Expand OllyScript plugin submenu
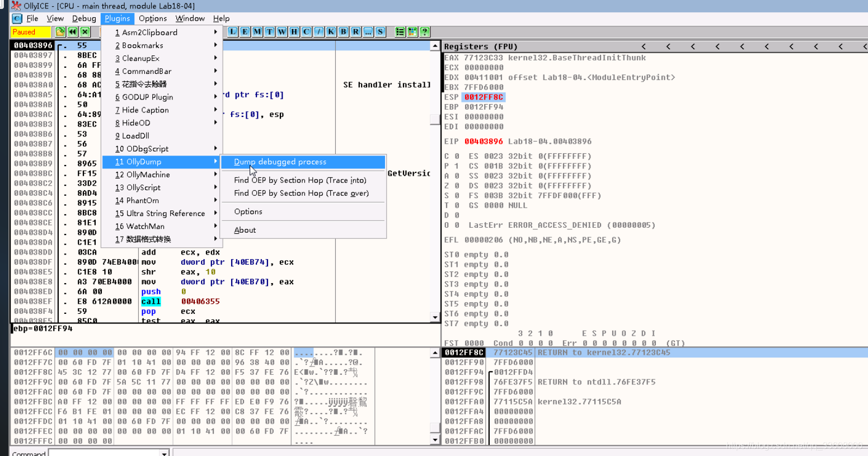This screenshot has width=868, height=456. click(x=162, y=187)
